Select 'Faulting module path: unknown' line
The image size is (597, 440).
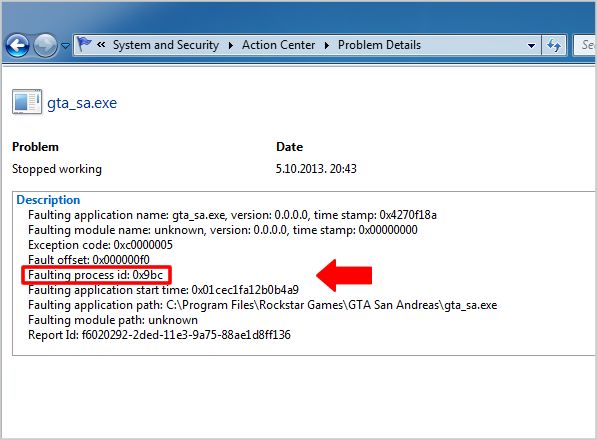pyautogui.click(x=113, y=320)
